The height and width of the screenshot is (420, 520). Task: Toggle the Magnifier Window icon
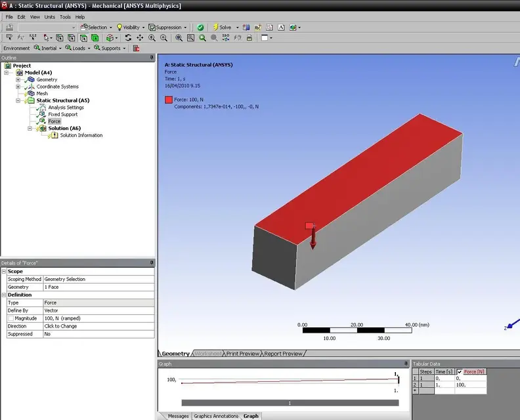click(190, 38)
